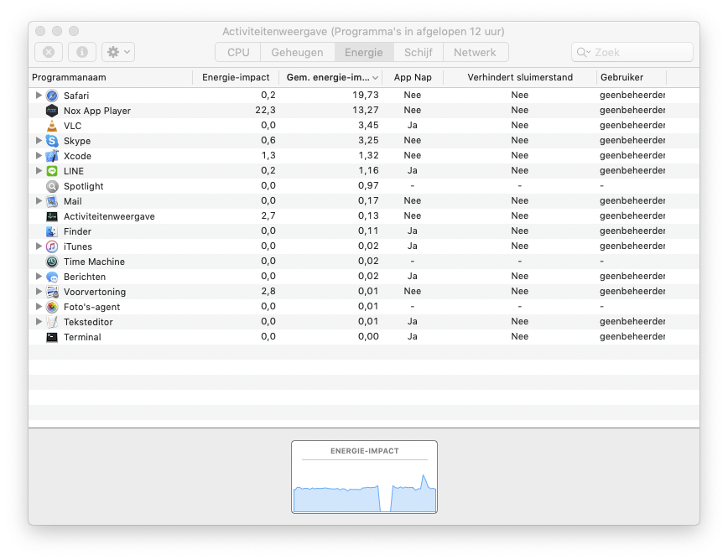This screenshot has height=560, width=728.
Task: Expand the Berichten disclosure triangle
Action: point(39,276)
